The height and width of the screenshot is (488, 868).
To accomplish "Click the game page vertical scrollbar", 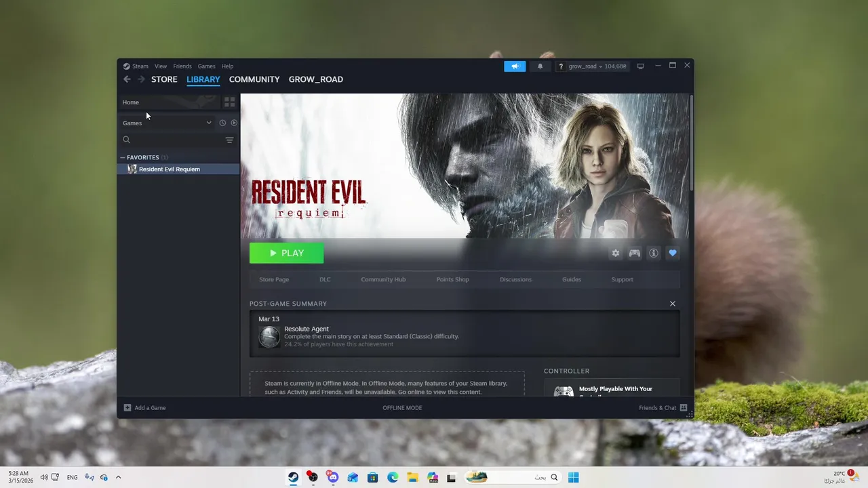I will click(x=691, y=142).
